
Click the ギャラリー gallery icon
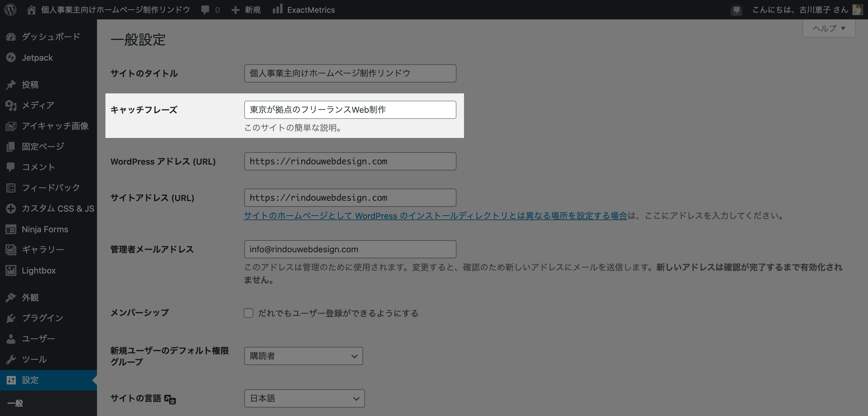pyautogui.click(x=11, y=250)
